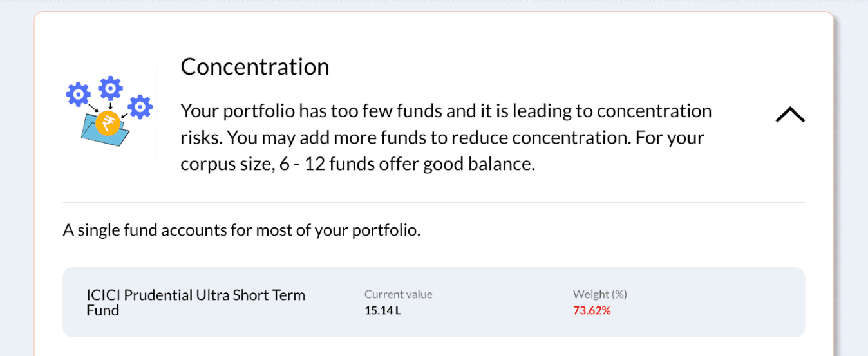The height and width of the screenshot is (356, 868).
Task: Click the blue folder graphic under the coin
Action: (x=105, y=130)
